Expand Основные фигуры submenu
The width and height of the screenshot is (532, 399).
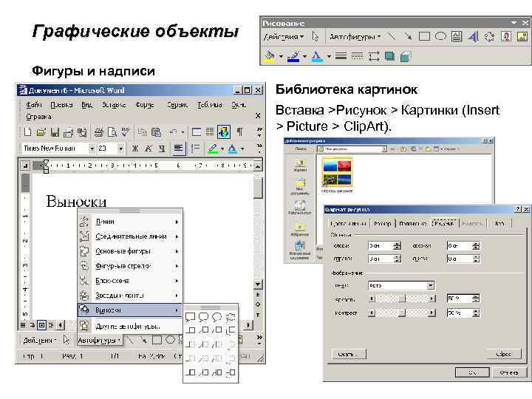(x=130, y=251)
